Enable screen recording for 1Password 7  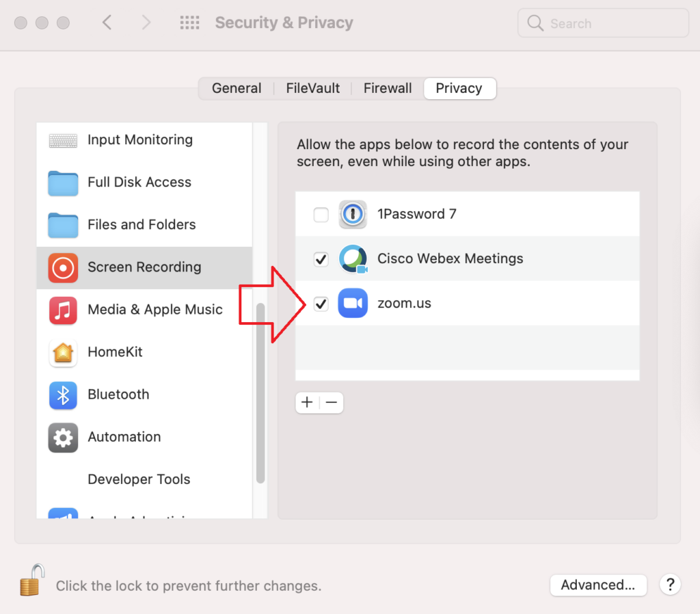pyautogui.click(x=321, y=214)
